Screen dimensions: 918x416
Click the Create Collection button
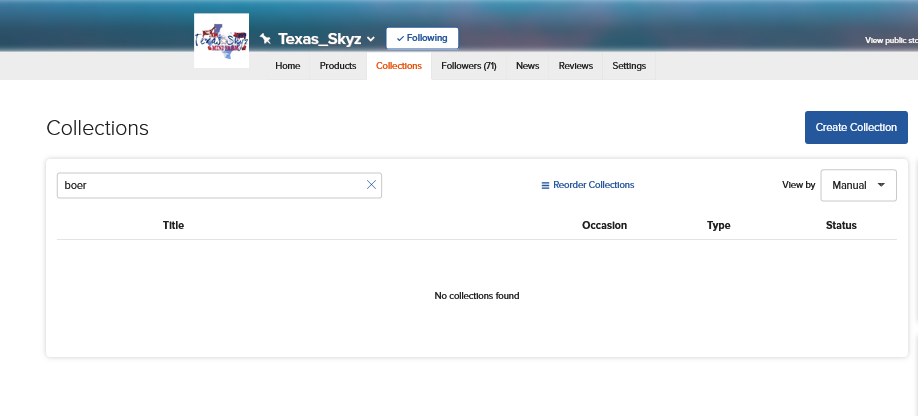click(856, 128)
